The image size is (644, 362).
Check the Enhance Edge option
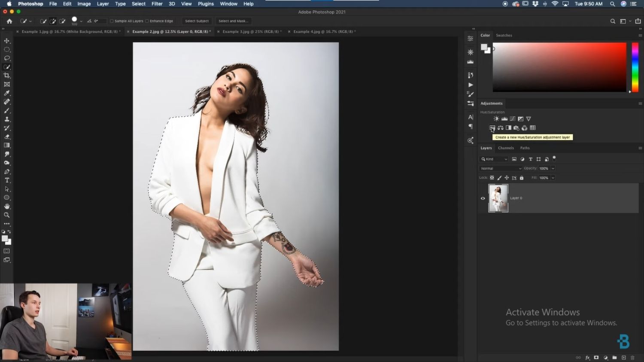[x=147, y=21]
